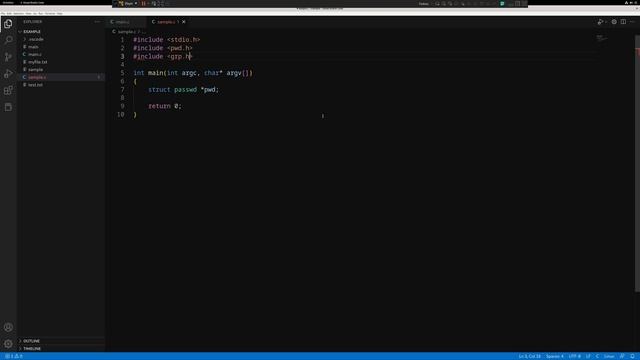Screen dimensions: 640x360
Task: Click on "#include <stdio.h>" code line
Action: click(167, 40)
